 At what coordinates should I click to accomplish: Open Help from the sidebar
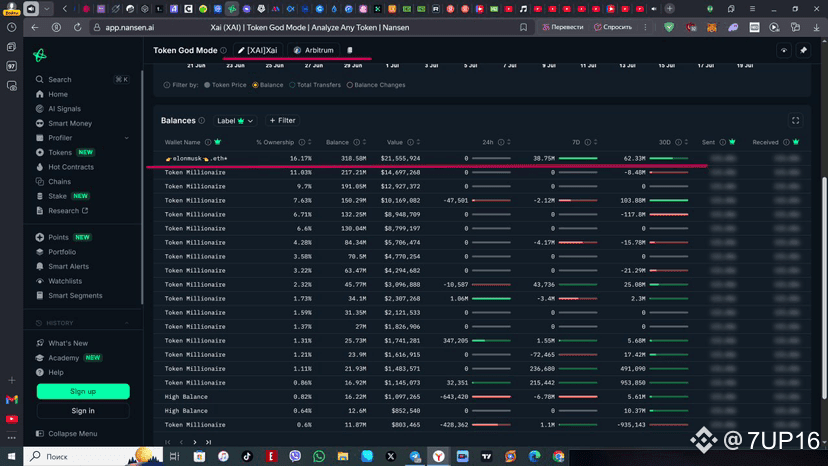[x=55, y=372]
